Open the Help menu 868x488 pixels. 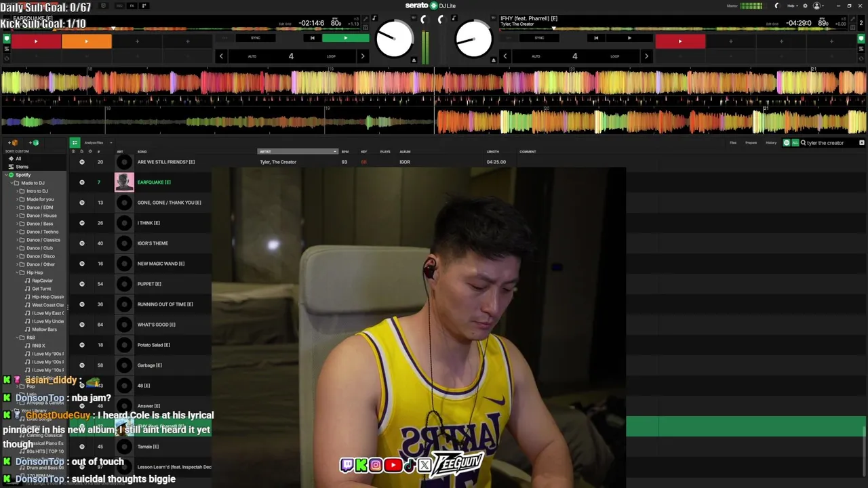[791, 6]
